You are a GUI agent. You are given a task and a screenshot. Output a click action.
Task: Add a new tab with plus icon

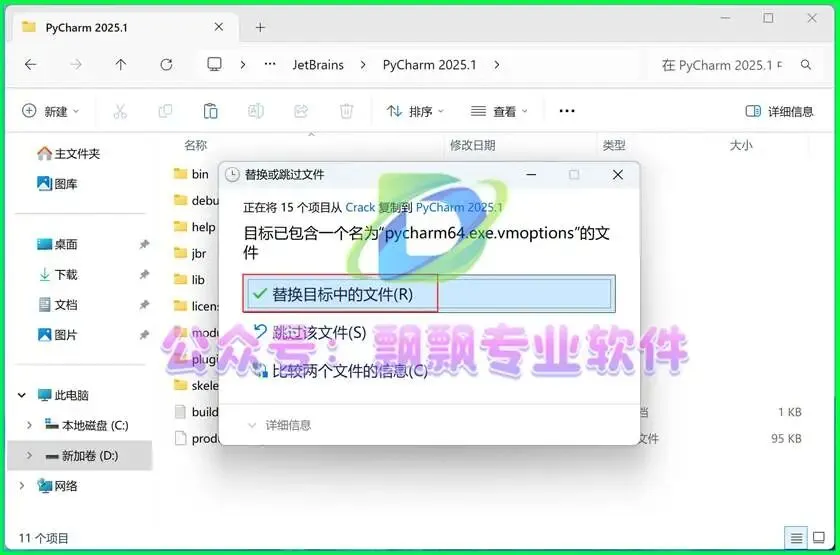coord(260,27)
